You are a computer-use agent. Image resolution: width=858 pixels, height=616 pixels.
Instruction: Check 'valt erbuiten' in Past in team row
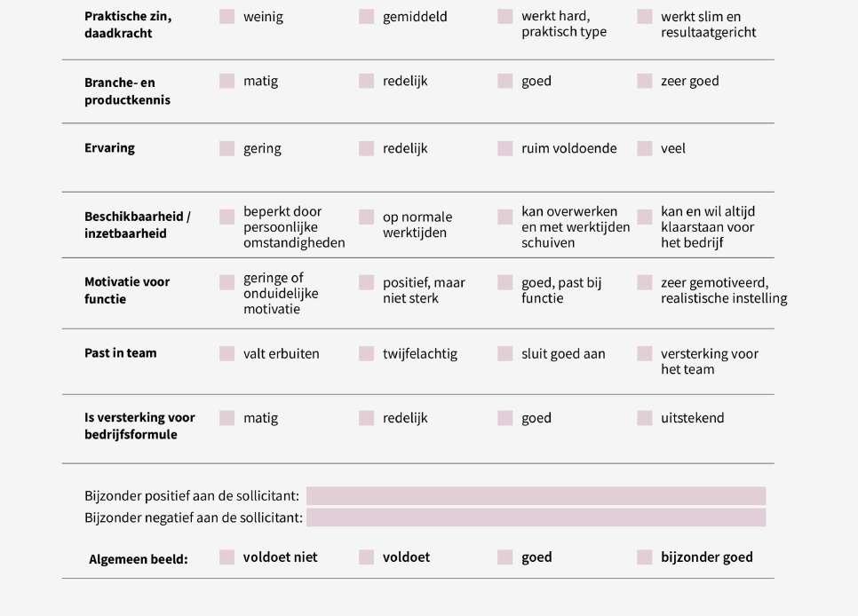click(x=227, y=353)
